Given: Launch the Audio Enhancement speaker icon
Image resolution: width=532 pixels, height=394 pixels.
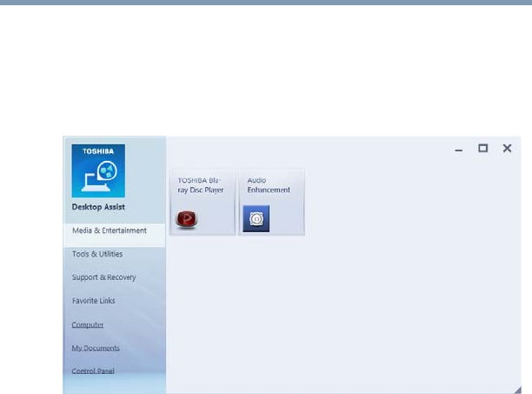Looking at the screenshot, I should [256, 218].
